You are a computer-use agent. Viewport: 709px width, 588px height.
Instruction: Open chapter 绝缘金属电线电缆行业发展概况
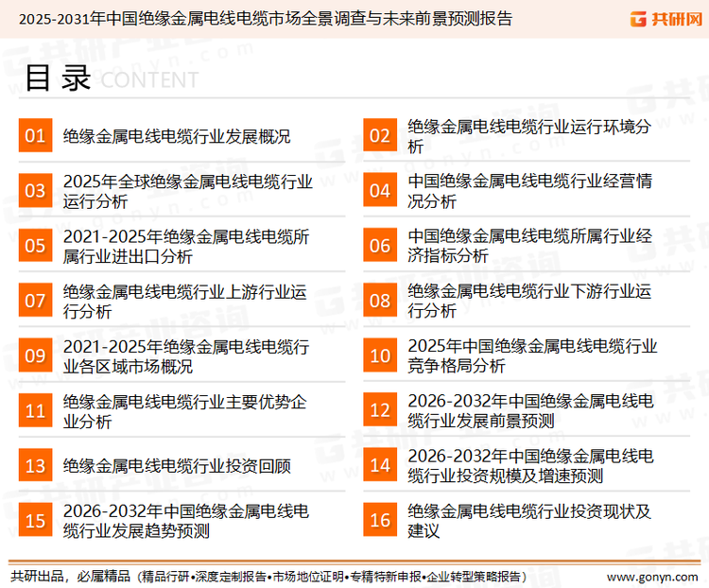[x=177, y=136]
